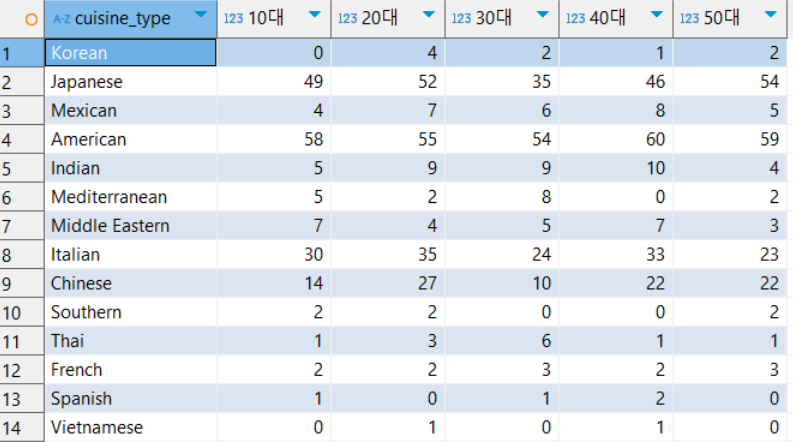Click American 10대 value 58
793x442 pixels.
[x=274, y=139]
